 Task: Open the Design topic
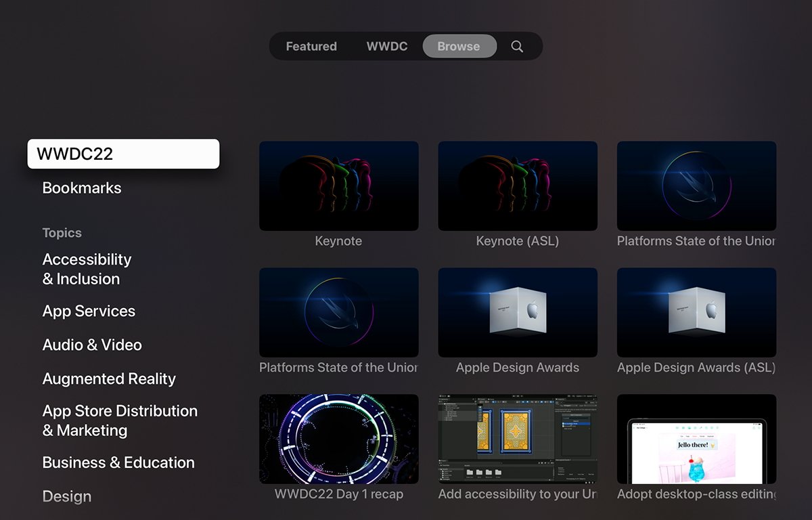pyautogui.click(x=67, y=496)
